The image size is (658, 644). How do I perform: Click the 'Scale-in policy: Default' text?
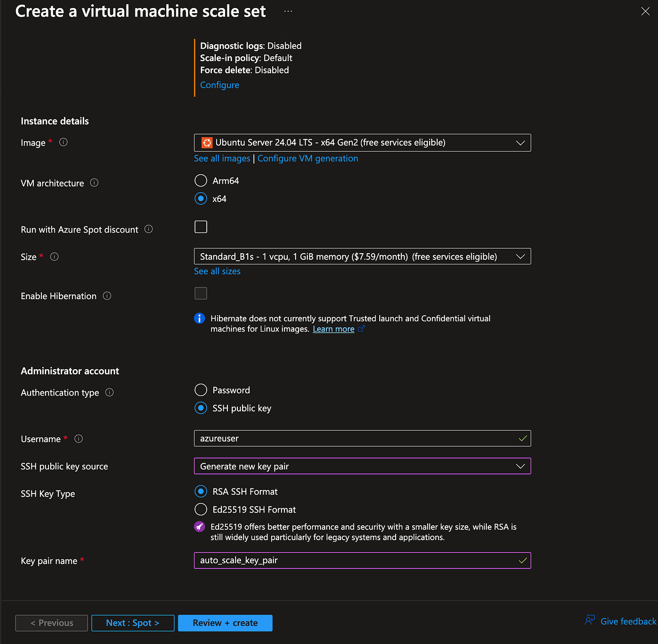click(246, 58)
